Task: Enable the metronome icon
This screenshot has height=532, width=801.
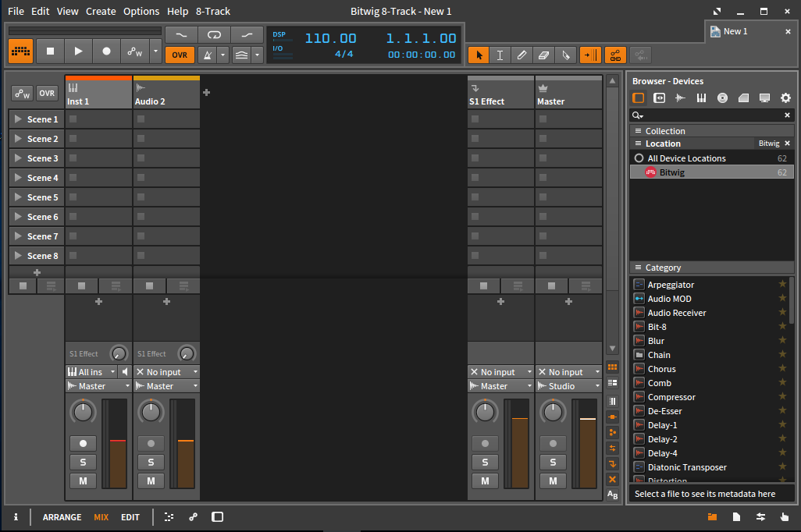Action: coord(208,55)
